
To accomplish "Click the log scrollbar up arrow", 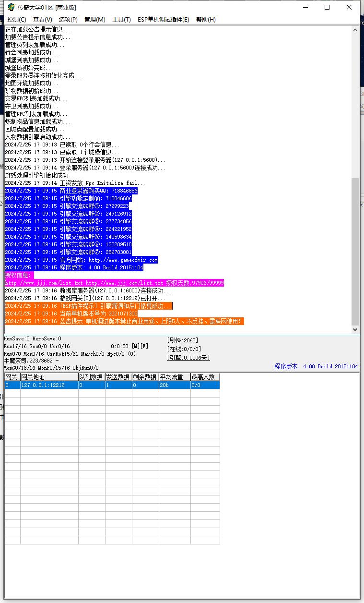I will 355,30.
